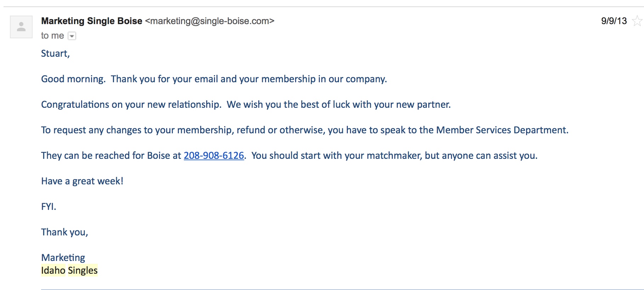Click the 9/9/13 date stamp
This screenshot has height=290, width=644.
pyautogui.click(x=614, y=21)
